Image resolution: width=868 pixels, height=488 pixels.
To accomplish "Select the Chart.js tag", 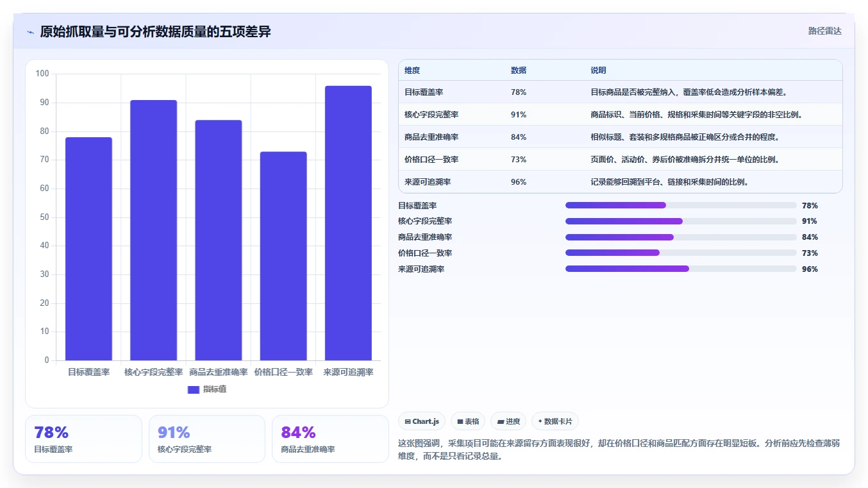I will coord(422,421).
